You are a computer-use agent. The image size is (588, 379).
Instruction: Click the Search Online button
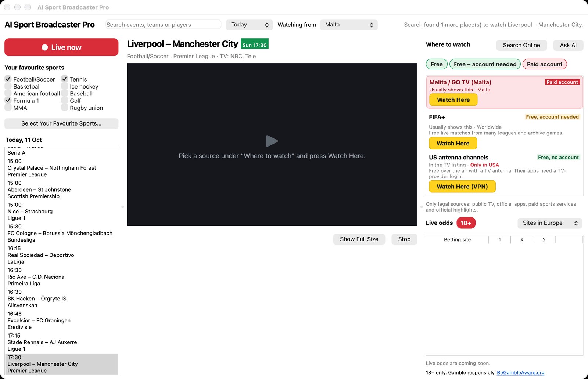(521, 45)
